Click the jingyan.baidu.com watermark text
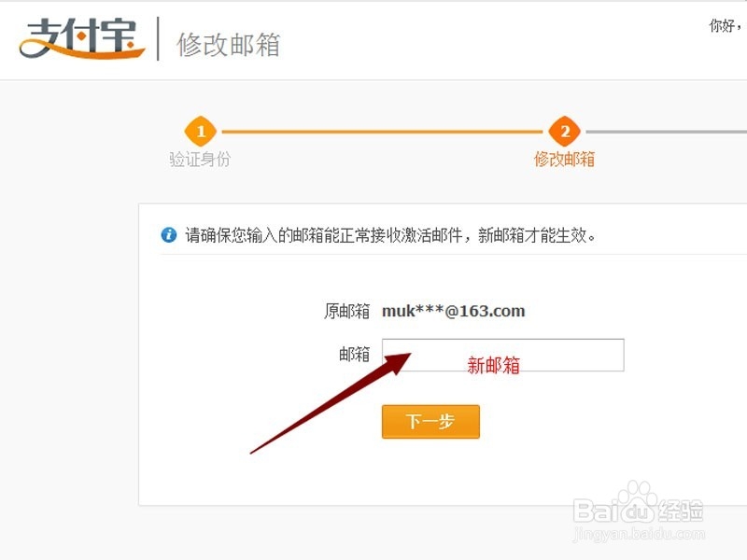747x560 pixels. 639,534
